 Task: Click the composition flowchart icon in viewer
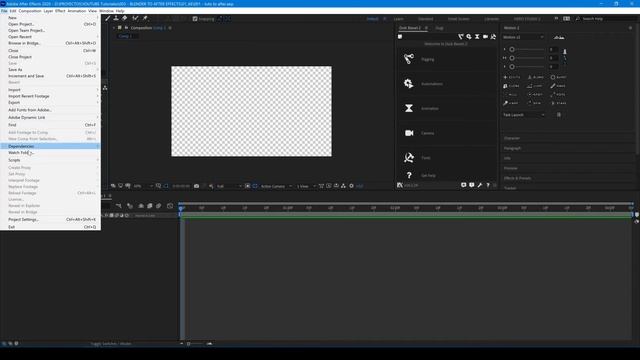pyautogui.click(x=343, y=186)
